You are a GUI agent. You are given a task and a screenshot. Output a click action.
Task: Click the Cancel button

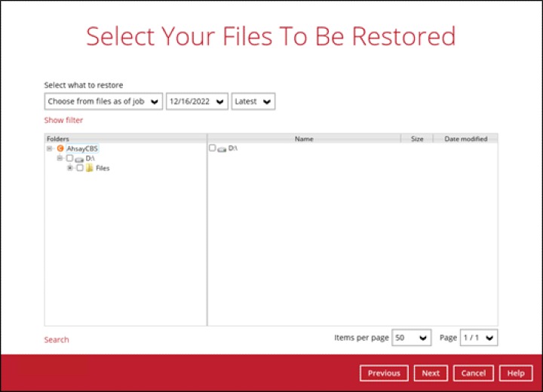(474, 373)
